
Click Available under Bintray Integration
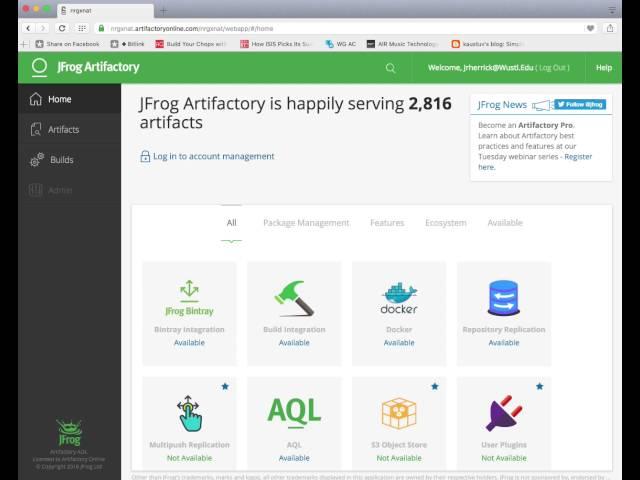189,343
